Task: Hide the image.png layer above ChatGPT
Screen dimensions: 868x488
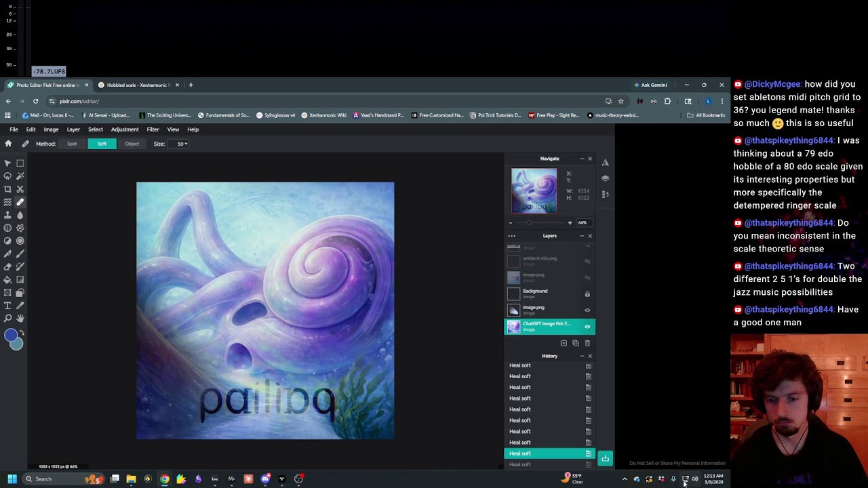Action: point(587,310)
